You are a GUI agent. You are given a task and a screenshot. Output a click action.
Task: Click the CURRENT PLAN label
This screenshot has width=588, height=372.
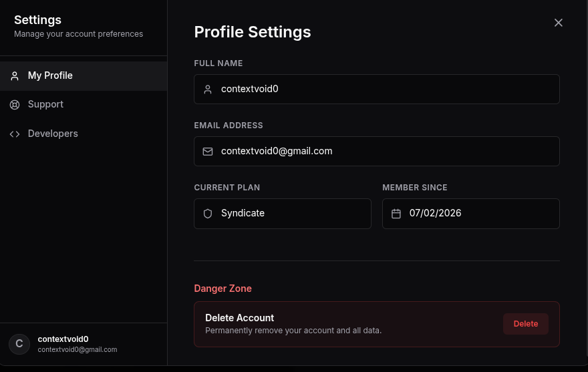click(227, 188)
